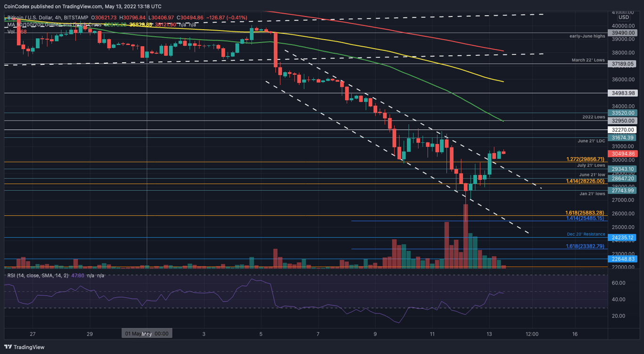
Task: Select the 1.618(25883.28) orange Fibonacci label
Action: (x=585, y=213)
